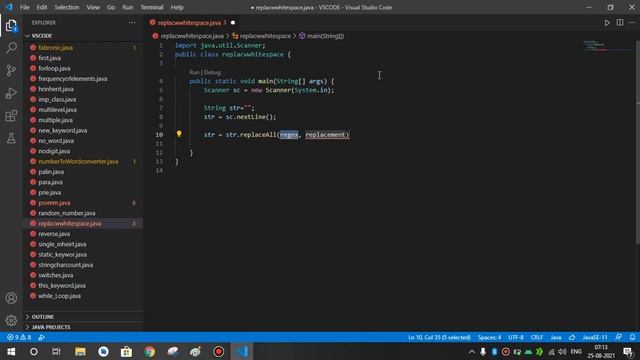
Task: Open the ENG language indicator in tray
Action: (x=576, y=351)
